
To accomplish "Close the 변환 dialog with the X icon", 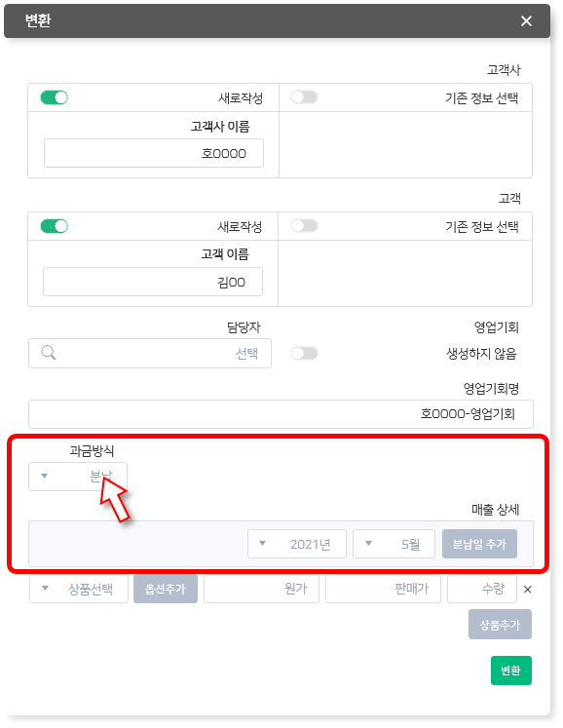I will pyautogui.click(x=526, y=20).
